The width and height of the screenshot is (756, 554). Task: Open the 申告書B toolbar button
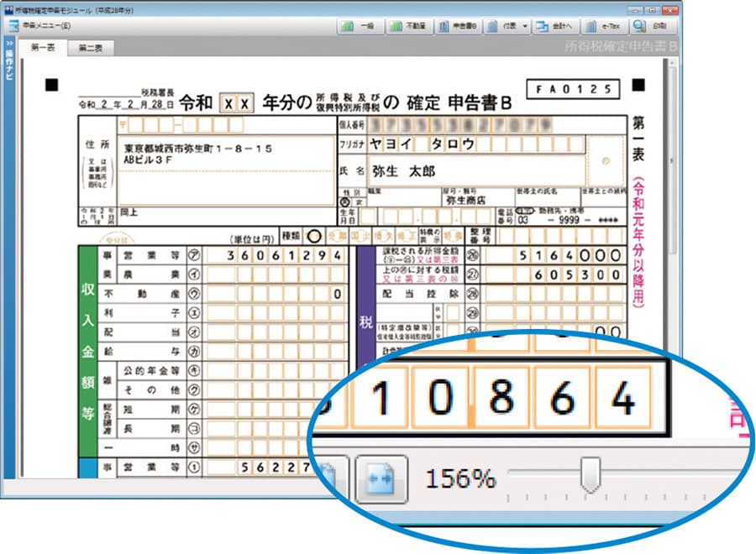click(x=459, y=26)
